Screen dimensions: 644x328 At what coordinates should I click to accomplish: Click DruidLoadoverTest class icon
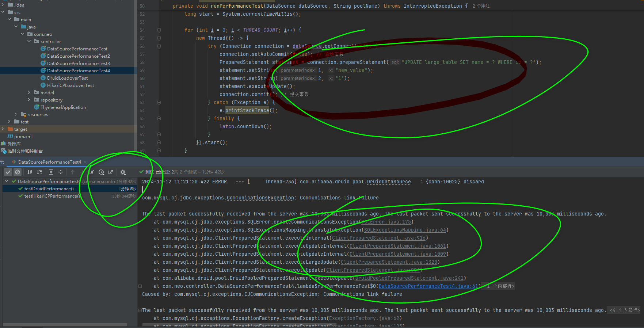[43, 78]
